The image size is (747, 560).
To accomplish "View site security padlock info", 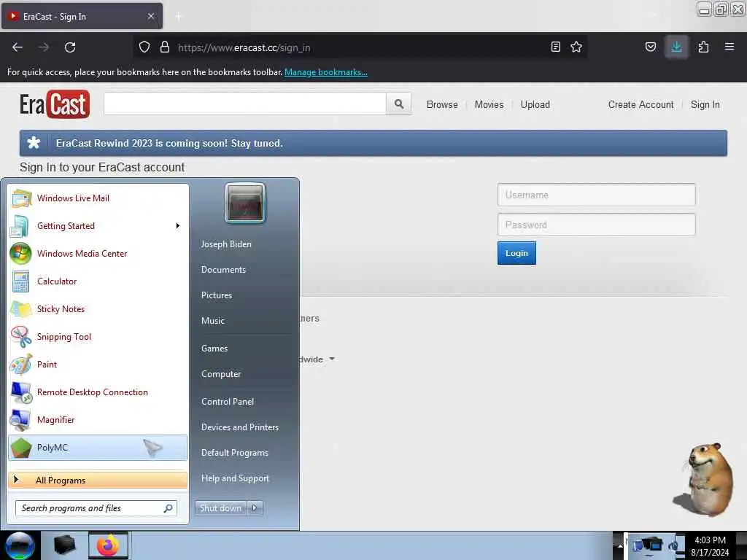I will pyautogui.click(x=165, y=47).
